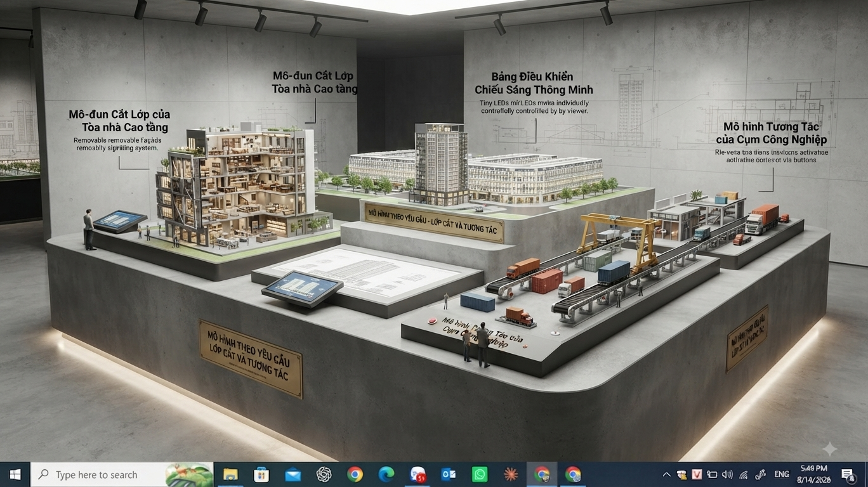The width and height of the screenshot is (868, 487).
Task: Open the Wi-Fi network tray icon
Action: point(743,474)
